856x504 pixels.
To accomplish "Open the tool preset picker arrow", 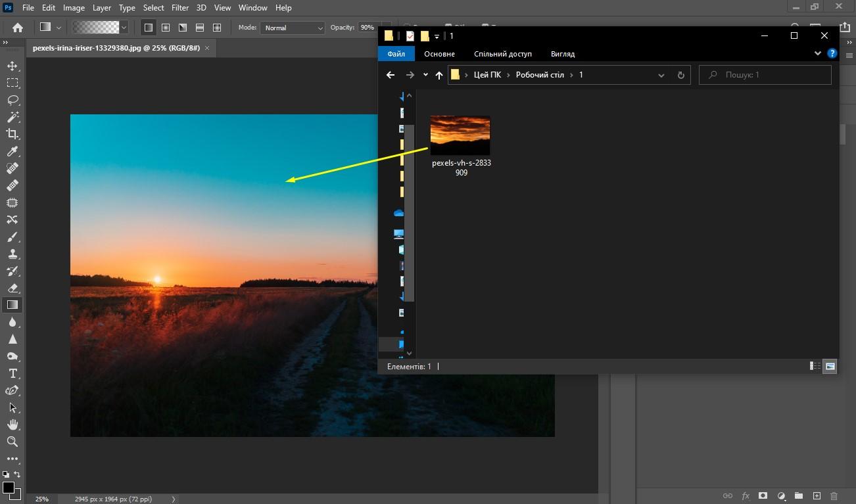I will 59,28.
